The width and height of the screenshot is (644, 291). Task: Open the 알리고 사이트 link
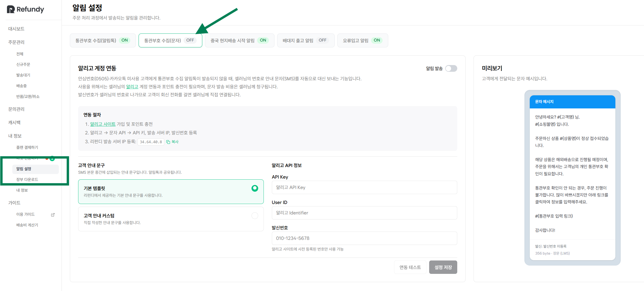tap(103, 124)
